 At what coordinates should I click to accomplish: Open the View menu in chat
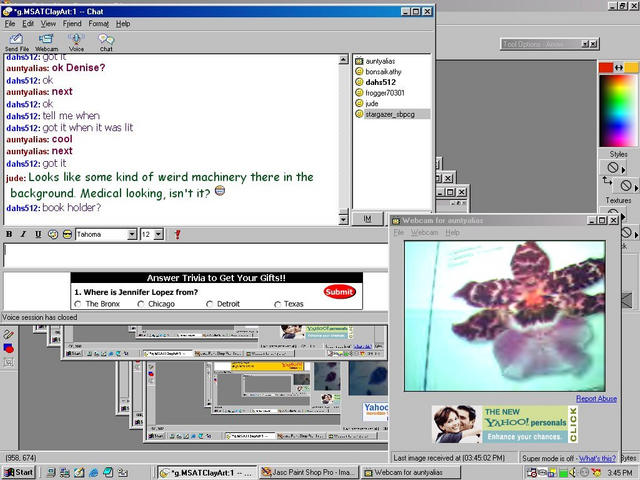point(48,24)
